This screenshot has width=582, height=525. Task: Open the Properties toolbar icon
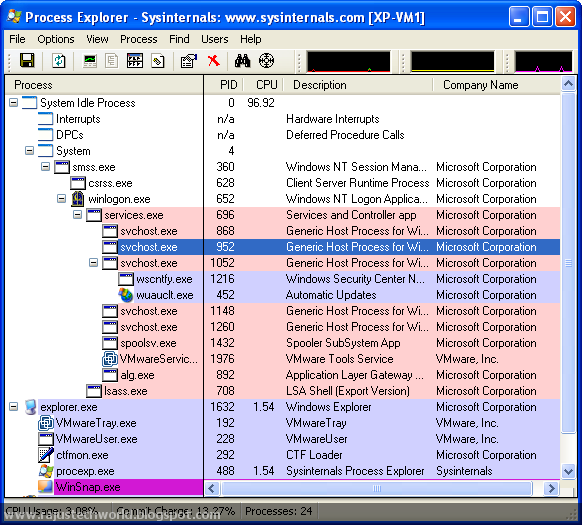(x=189, y=61)
